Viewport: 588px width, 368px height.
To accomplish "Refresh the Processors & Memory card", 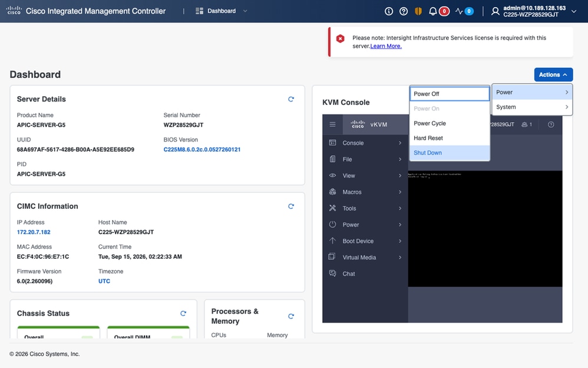I will (291, 316).
